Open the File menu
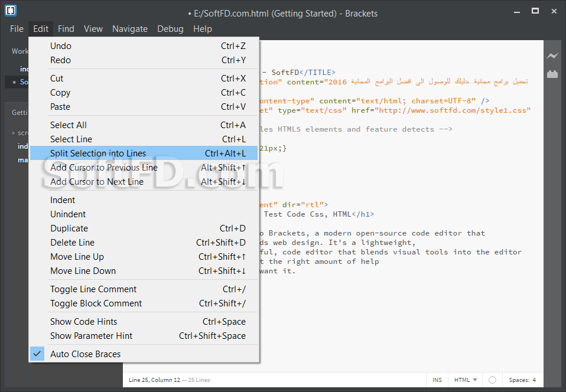Image resolution: width=566 pixels, height=392 pixels. coord(17,29)
